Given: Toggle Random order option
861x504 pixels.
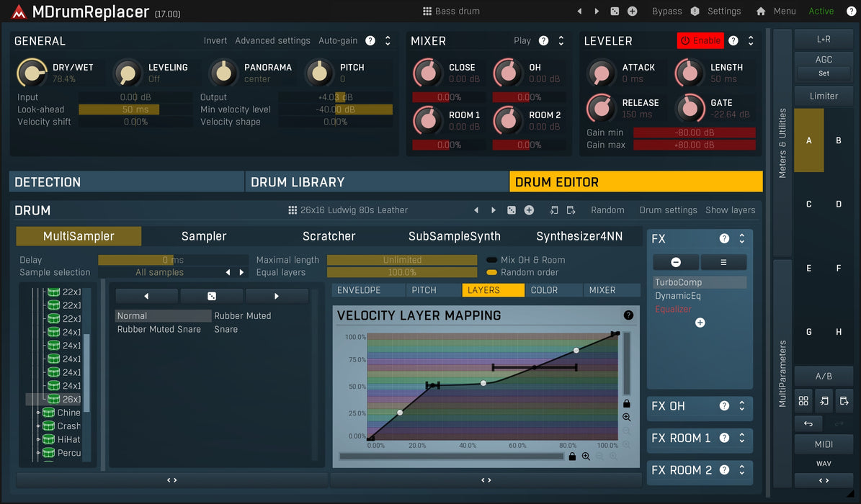Looking at the screenshot, I should pos(492,272).
